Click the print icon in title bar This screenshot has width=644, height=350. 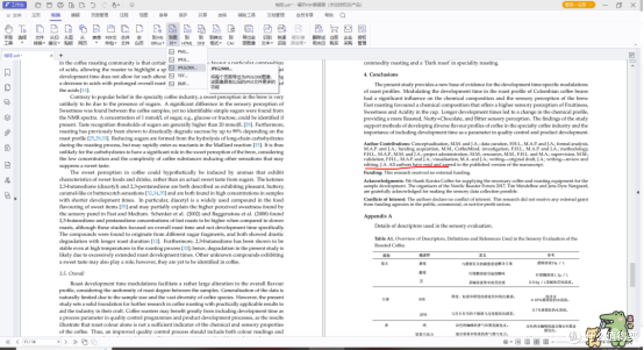[x=60, y=5]
